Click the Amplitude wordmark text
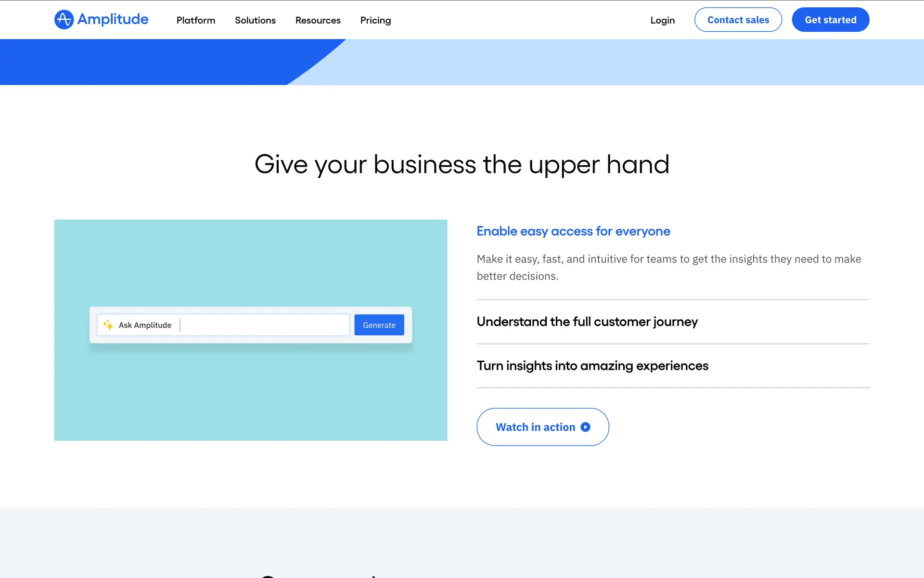 click(x=113, y=19)
